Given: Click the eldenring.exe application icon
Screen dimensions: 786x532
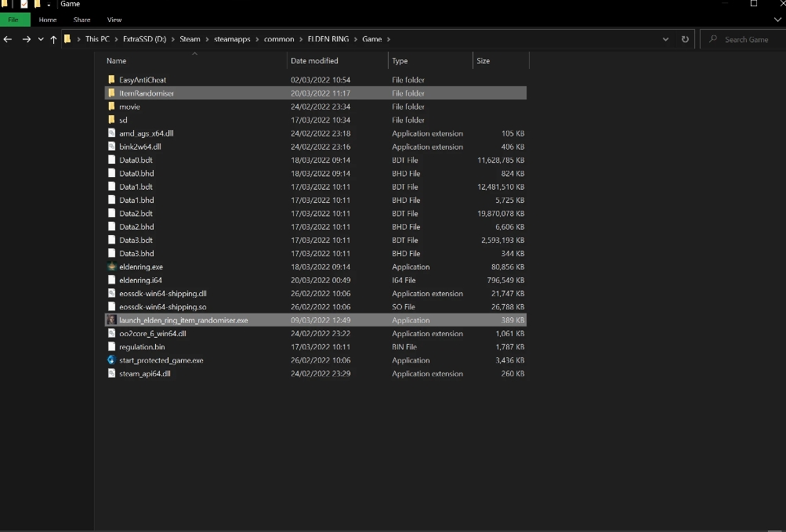Looking at the screenshot, I should pos(112,266).
